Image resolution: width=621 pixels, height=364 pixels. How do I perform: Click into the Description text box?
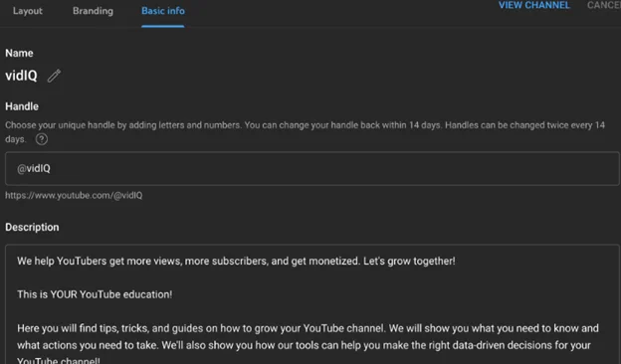pyautogui.click(x=312, y=304)
